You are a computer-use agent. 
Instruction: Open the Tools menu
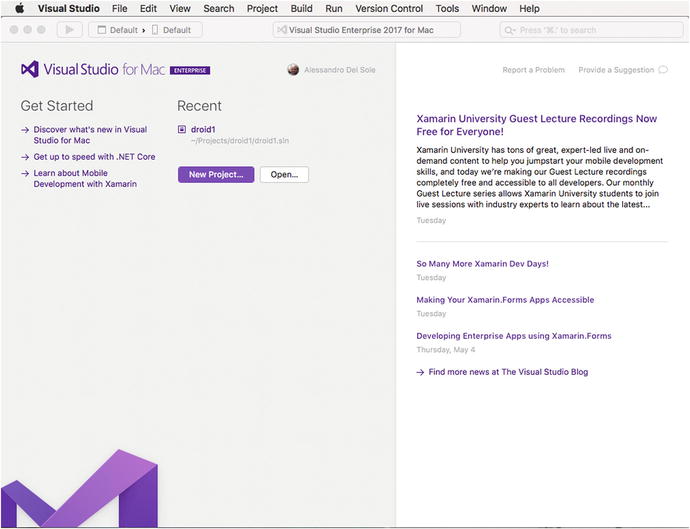tap(447, 8)
